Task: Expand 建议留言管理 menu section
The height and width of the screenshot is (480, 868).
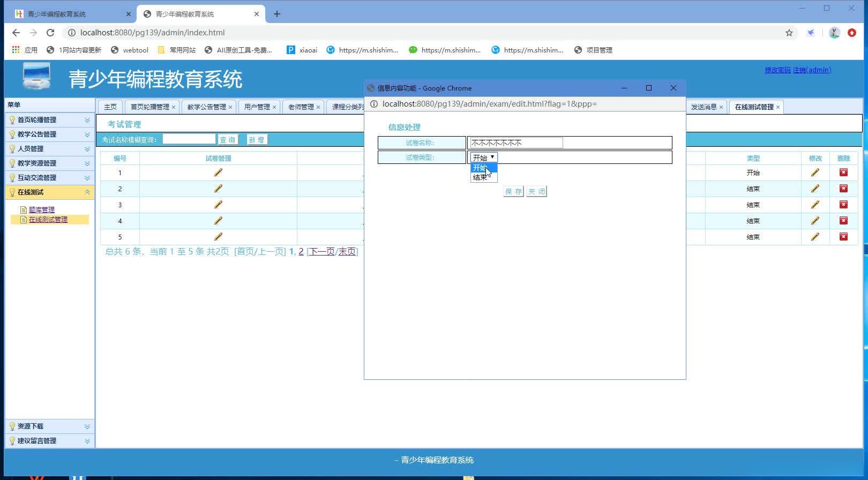Action: [x=87, y=441]
